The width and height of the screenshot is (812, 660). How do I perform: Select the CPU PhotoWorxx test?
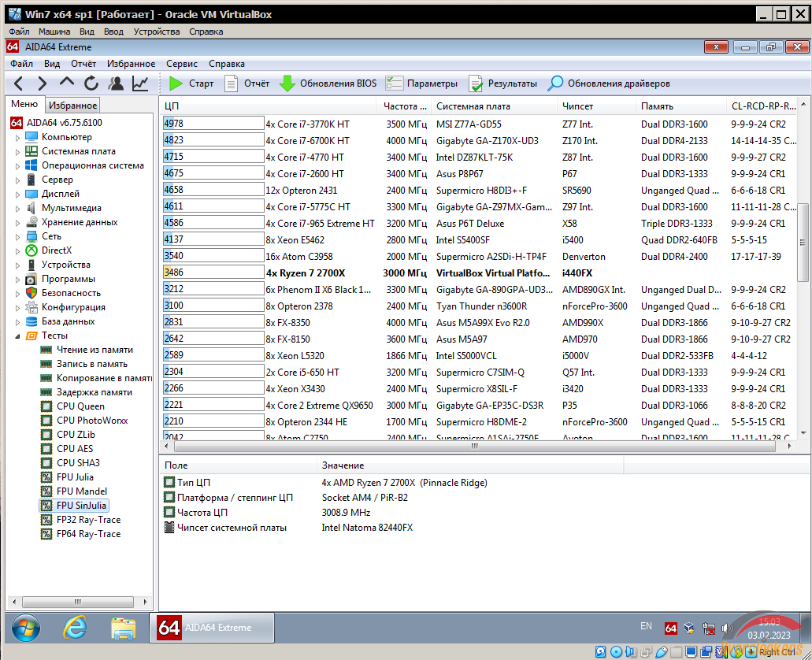click(x=91, y=420)
